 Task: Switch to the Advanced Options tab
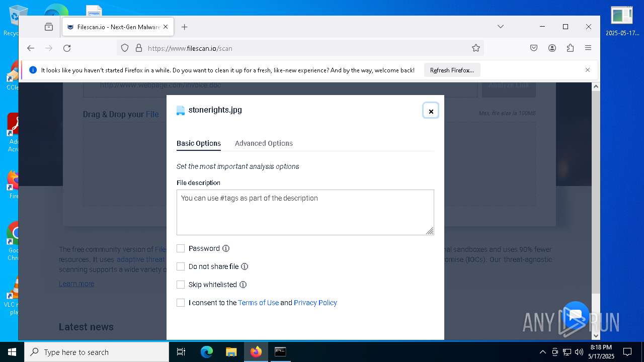tap(264, 143)
